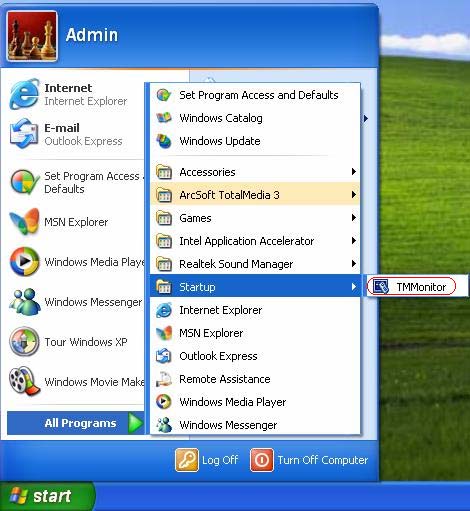Click "Windows Messenger" text in All Programs list

(x=228, y=425)
